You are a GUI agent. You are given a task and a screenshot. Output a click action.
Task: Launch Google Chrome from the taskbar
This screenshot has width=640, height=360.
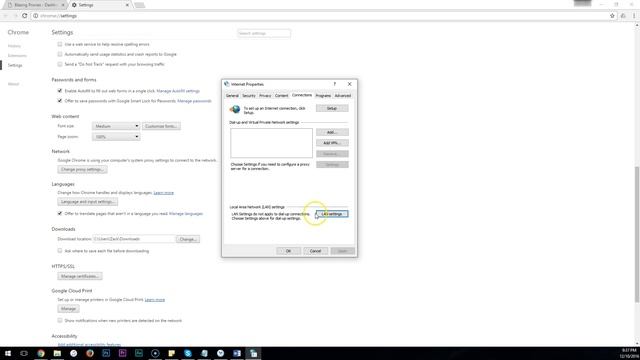pyautogui.click(x=41, y=353)
